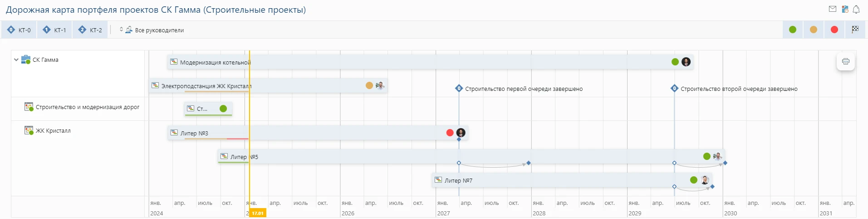Click the 17.01 current date marker
The image size is (868, 219).
pyautogui.click(x=258, y=213)
